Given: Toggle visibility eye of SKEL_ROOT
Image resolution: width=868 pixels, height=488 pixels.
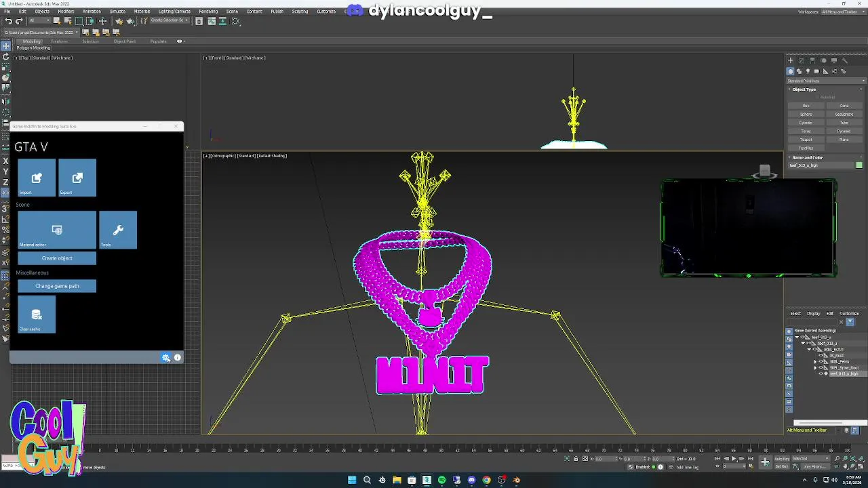Looking at the screenshot, I should [815, 349].
